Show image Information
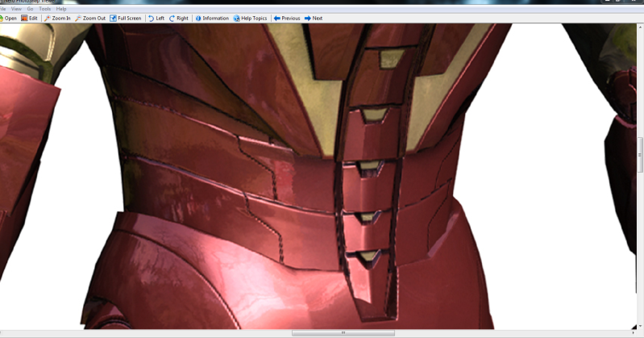The image size is (644, 338). click(212, 18)
